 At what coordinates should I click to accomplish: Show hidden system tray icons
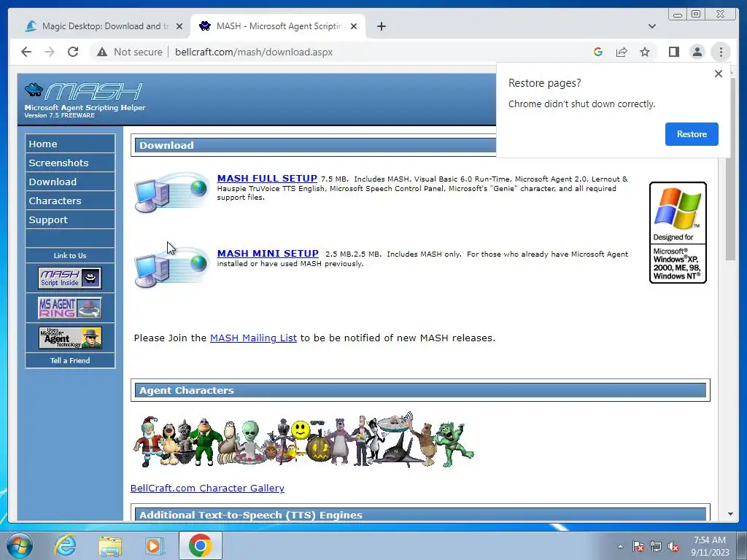620,546
